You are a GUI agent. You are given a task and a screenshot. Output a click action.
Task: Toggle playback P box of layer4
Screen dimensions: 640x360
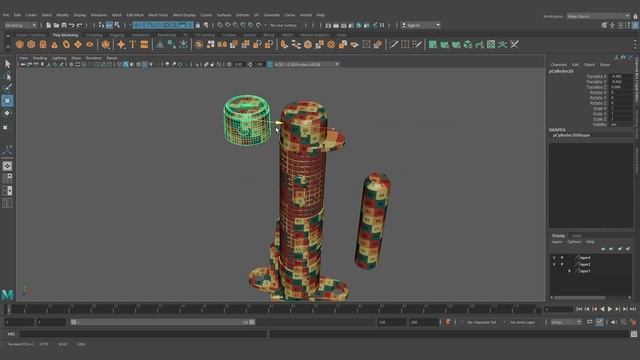[562, 258]
